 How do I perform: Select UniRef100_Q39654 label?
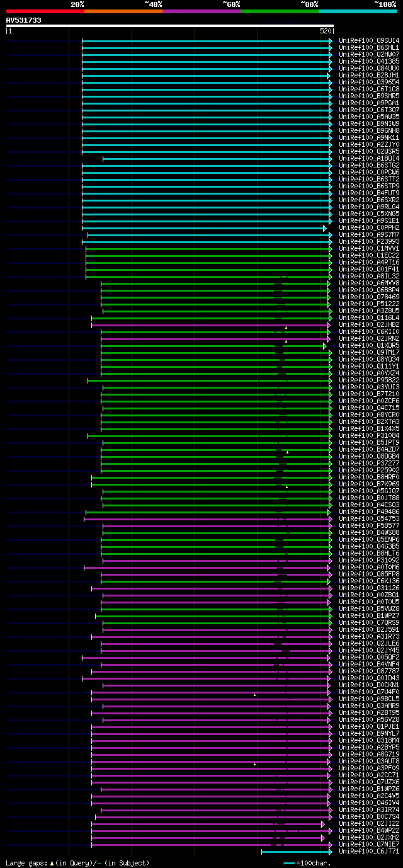point(369,82)
